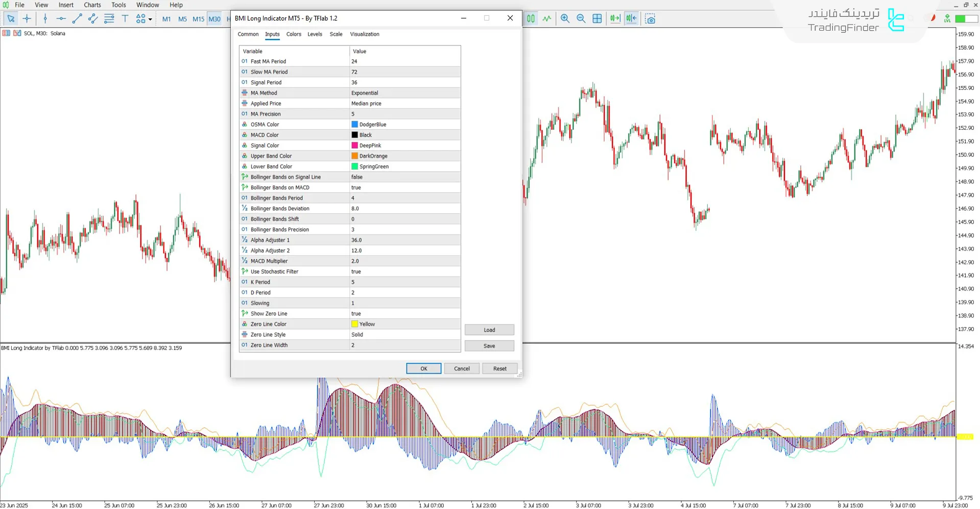980x509 pixels.
Task: Pick the vertical line drawing tool
Action: click(x=45, y=19)
